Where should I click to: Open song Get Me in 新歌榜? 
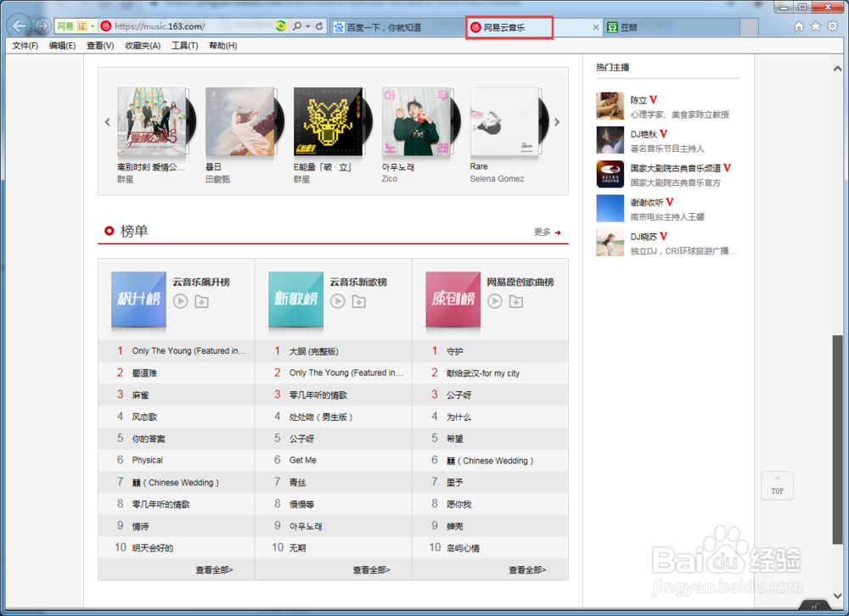pyautogui.click(x=303, y=460)
